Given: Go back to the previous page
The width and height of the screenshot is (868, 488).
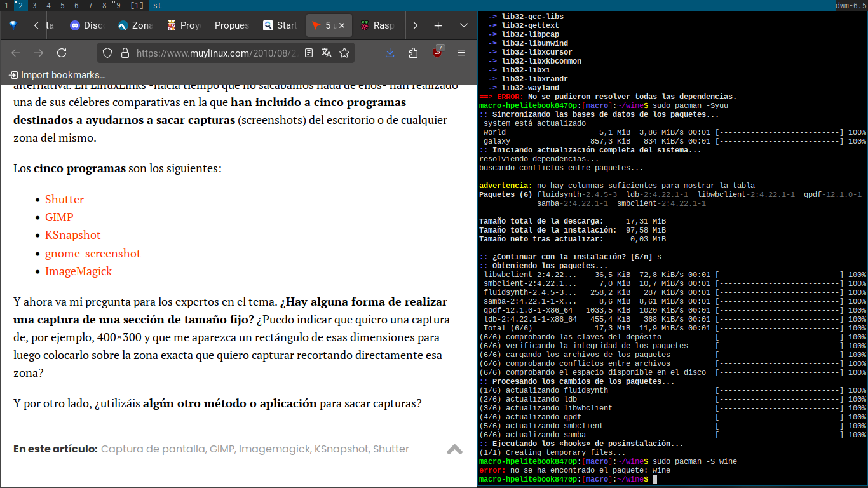Looking at the screenshot, I should point(16,53).
